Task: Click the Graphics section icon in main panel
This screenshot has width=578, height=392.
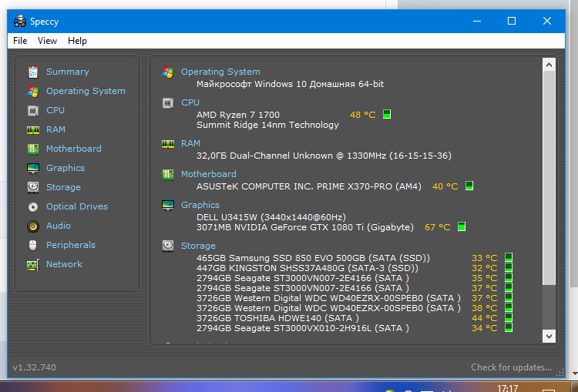Action: tap(168, 205)
